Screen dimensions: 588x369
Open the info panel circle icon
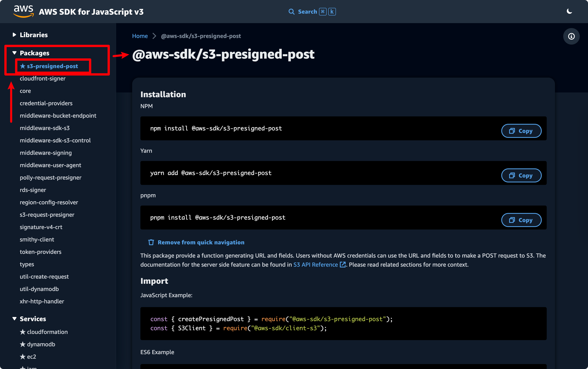pyautogui.click(x=571, y=36)
